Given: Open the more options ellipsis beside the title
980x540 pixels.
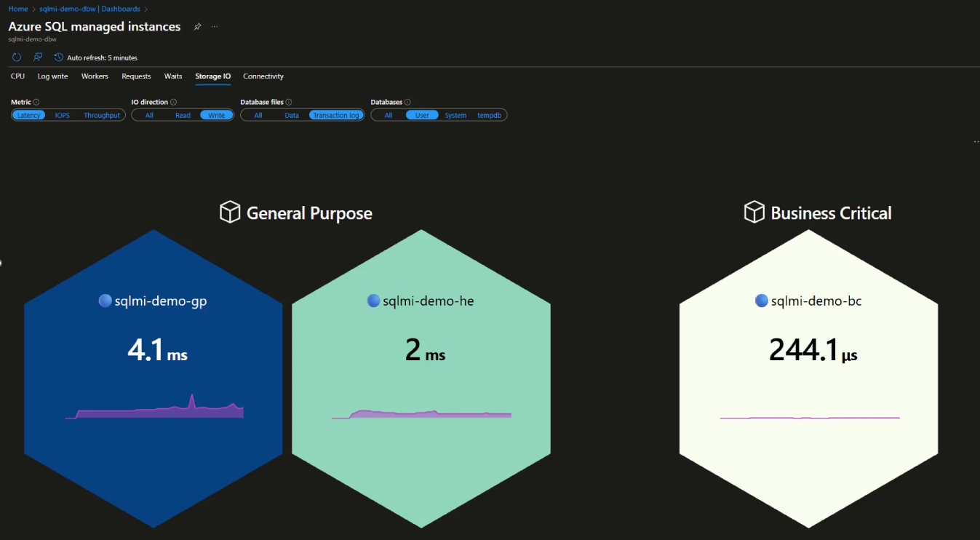Looking at the screenshot, I should 215,27.
